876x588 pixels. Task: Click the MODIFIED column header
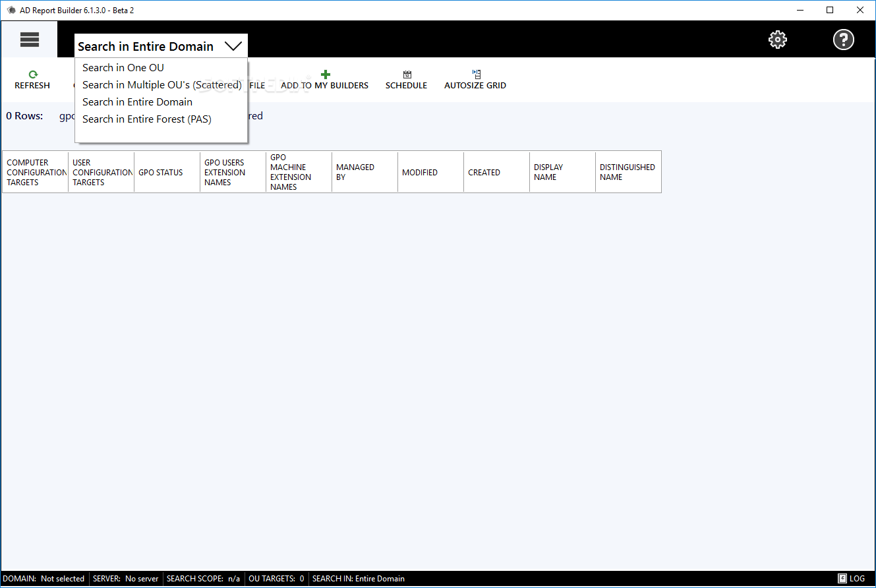coord(431,172)
